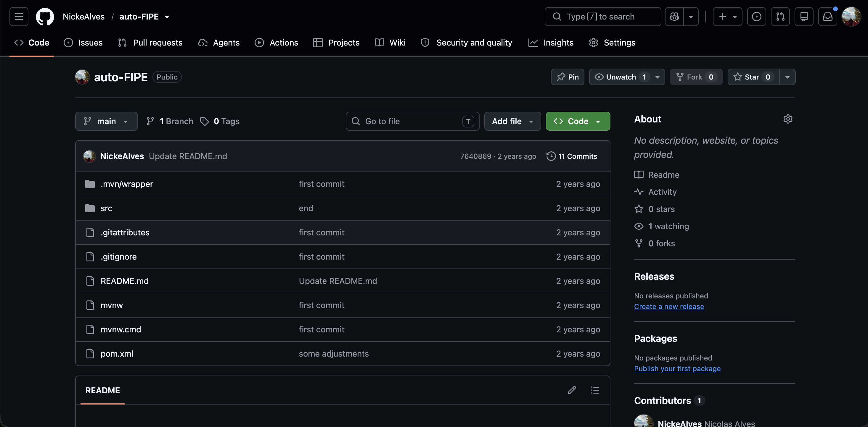Go to GitHub home via Octocat logo

point(45,17)
